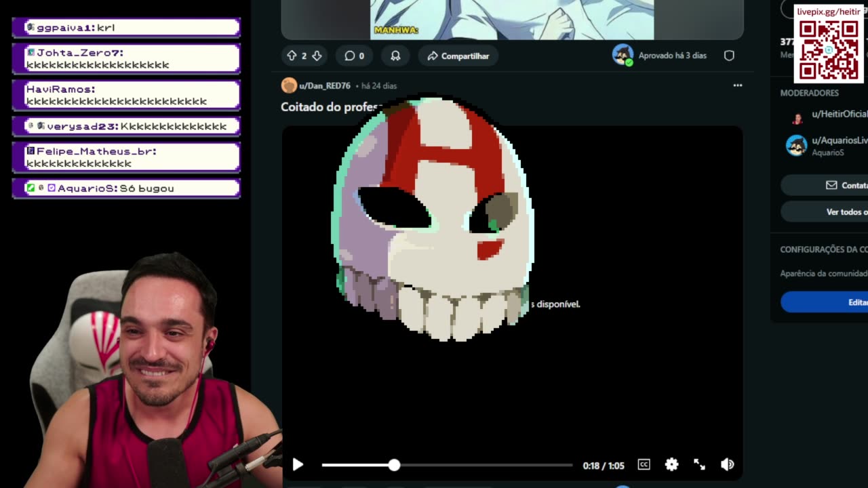This screenshot has width=868, height=488.
Task: Click the Felipe_Matheus_br chat message
Action: [126, 157]
